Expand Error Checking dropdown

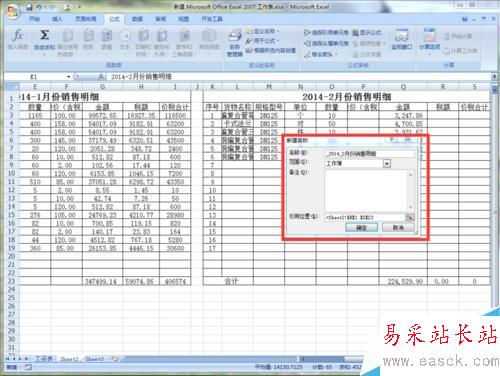pos(384,43)
